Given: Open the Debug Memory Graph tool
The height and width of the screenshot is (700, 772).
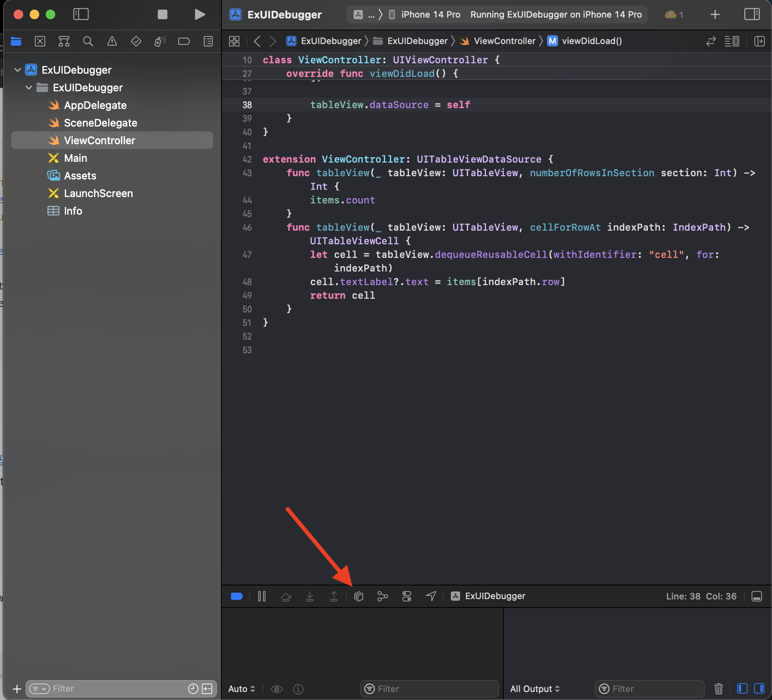Looking at the screenshot, I should pos(382,596).
